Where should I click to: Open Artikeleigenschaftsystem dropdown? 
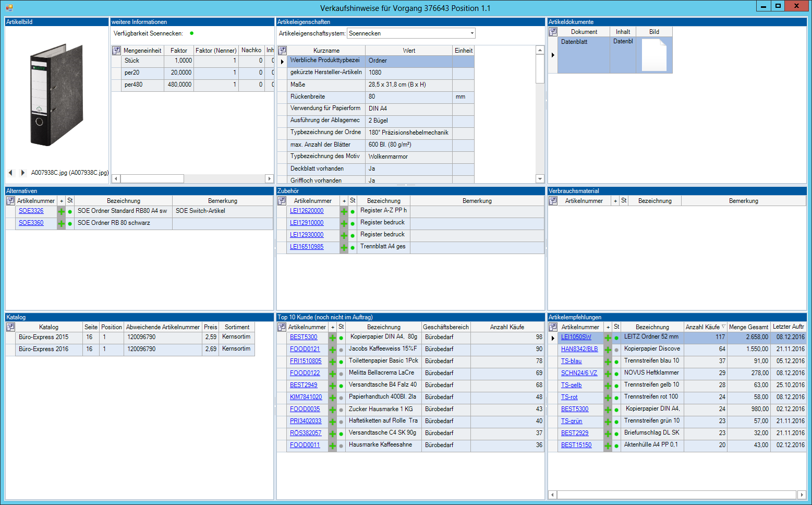coord(471,33)
